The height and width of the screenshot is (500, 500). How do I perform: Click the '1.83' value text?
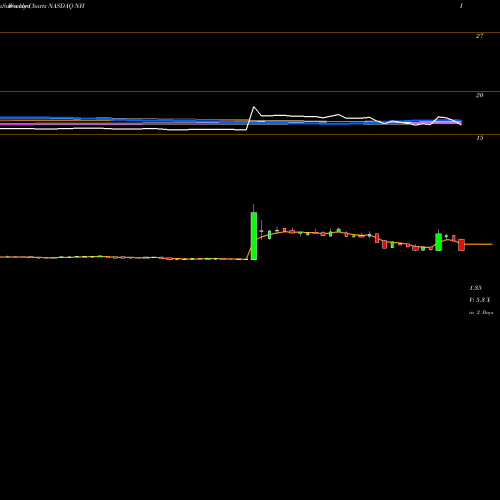coord(475,288)
